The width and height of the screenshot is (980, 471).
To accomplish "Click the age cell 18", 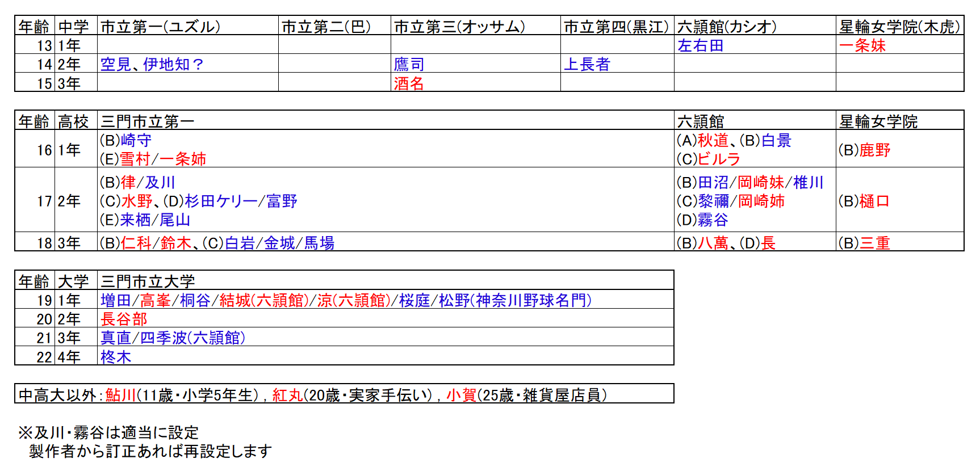I will [x=35, y=241].
